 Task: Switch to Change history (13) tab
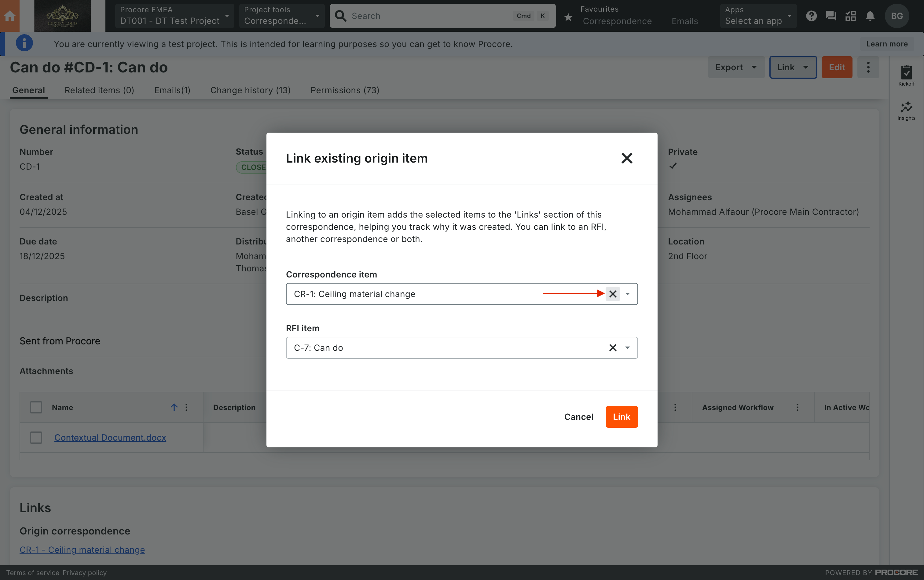coord(250,90)
